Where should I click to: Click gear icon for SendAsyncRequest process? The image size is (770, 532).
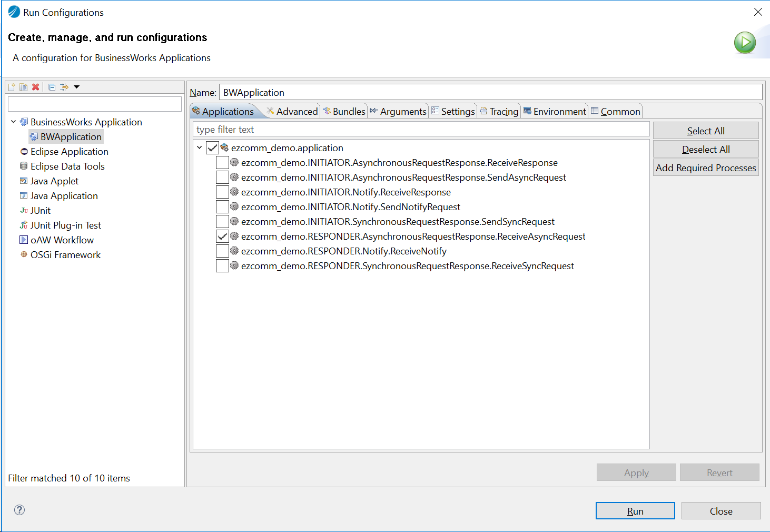234,178
